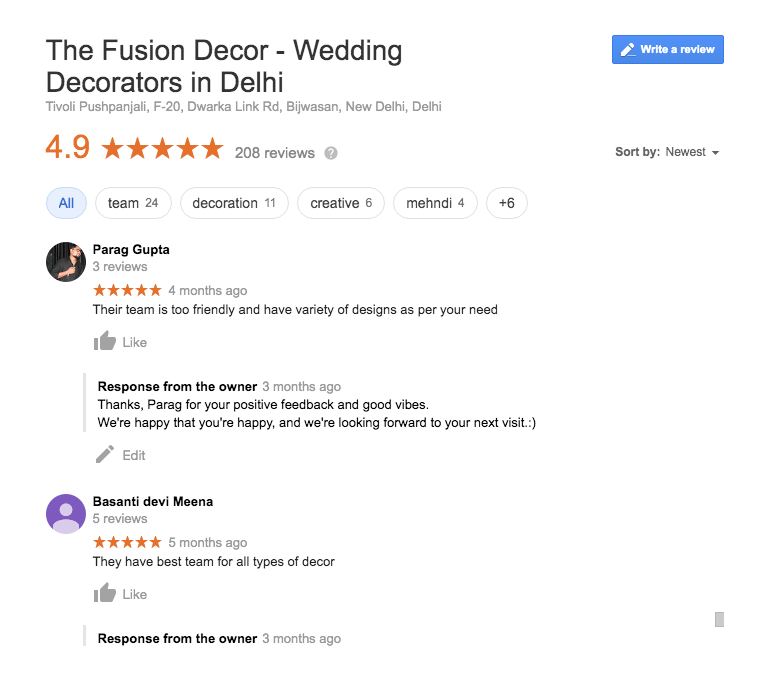Click the reviews scrollbar thumb
Viewport: 768px width, 675px height.
pyautogui.click(x=719, y=619)
